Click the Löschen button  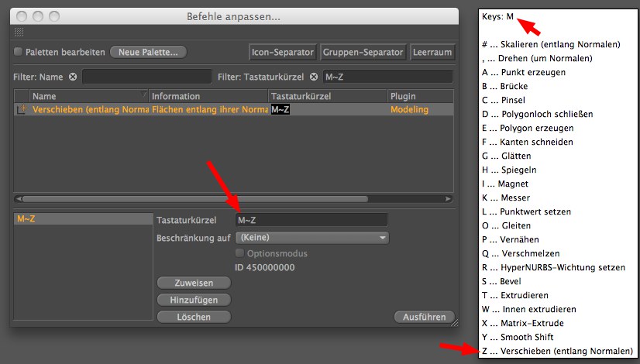(x=194, y=317)
